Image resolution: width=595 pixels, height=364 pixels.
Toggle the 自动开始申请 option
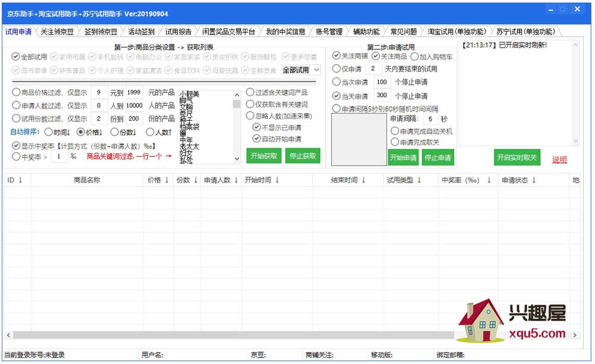tap(256, 139)
